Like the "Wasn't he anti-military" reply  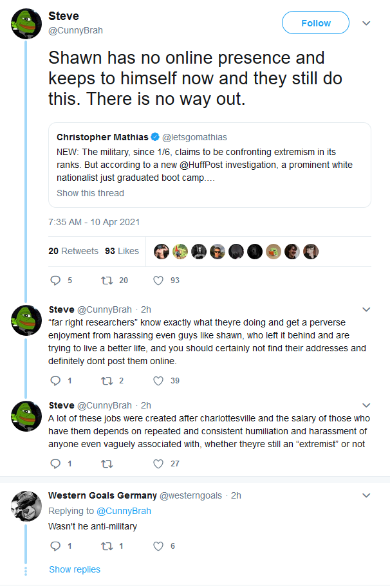click(x=158, y=546)
